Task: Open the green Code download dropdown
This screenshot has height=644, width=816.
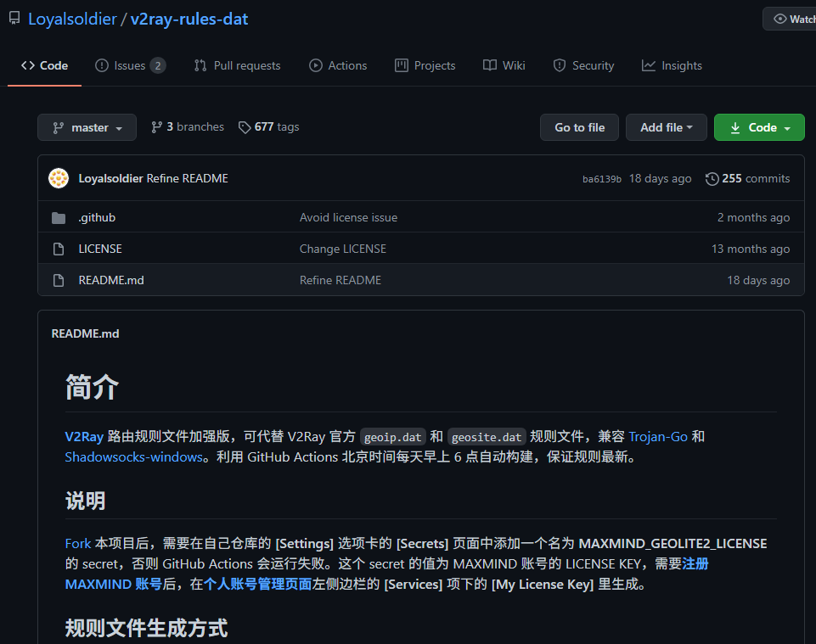Action: click(x=759, y=126)
